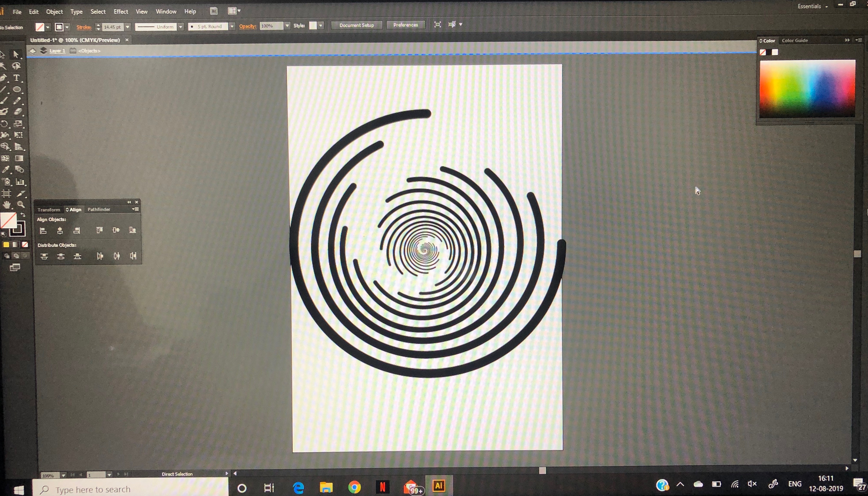Select the Lasso tool
868x496 pixels.
click(x=16, y=66)
